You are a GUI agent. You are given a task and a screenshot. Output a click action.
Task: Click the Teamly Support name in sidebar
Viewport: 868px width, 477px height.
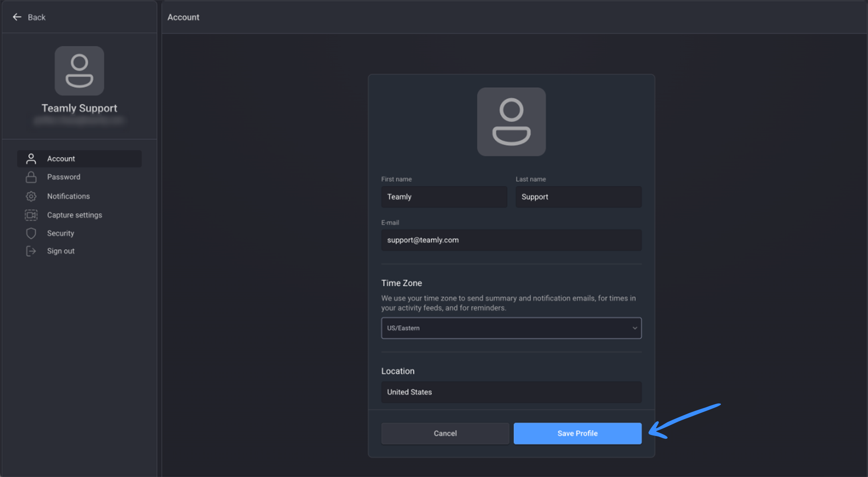[x=79, y=108]
